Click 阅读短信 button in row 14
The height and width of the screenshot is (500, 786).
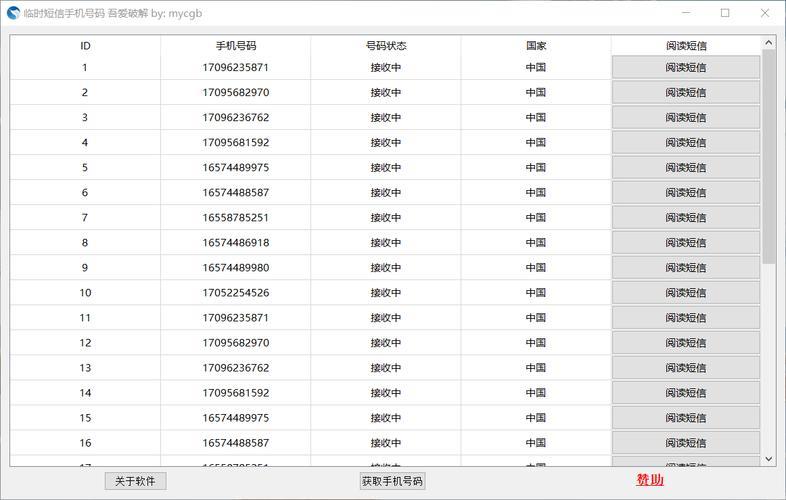(x=686, y=393)
